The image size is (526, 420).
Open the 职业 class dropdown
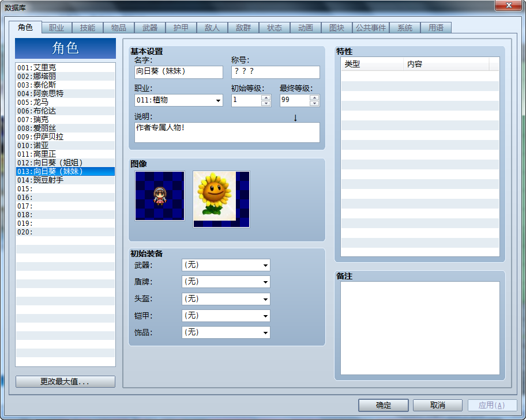coord(179,100)
